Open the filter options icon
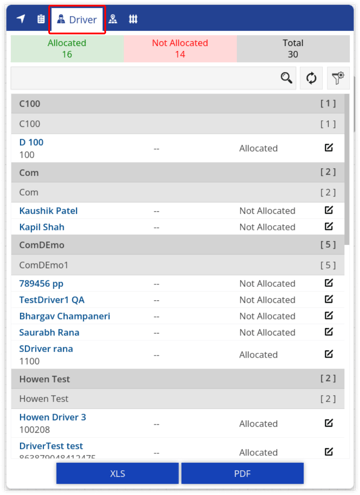This screenshot has width=360, height=495. (x=338, y=78)
